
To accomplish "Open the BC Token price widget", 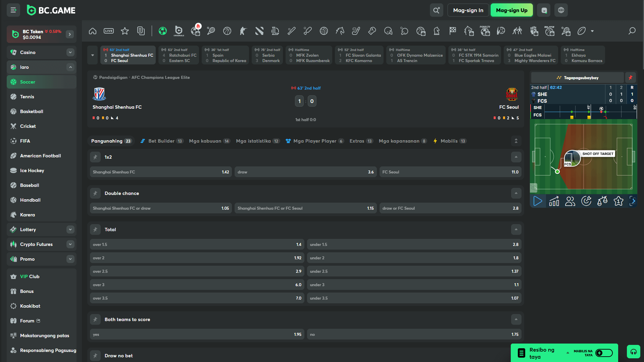I will (x=42, y=34).
